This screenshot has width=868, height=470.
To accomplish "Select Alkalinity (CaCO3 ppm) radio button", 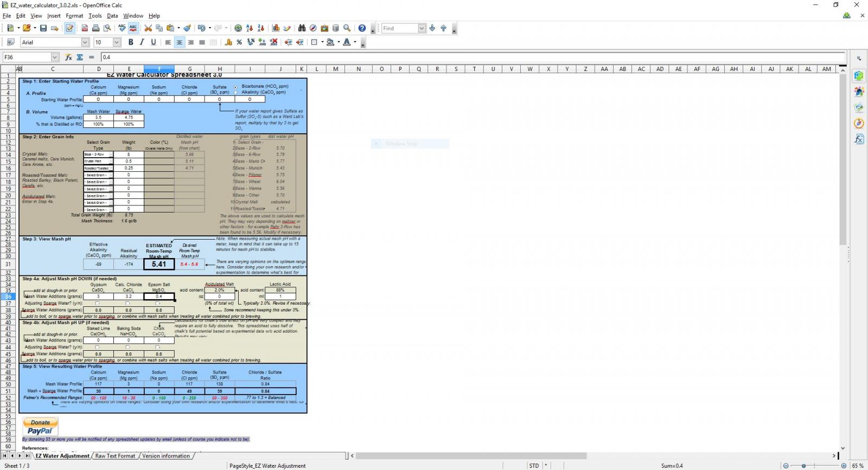I will pyautogui.click(x=235, y=92).
